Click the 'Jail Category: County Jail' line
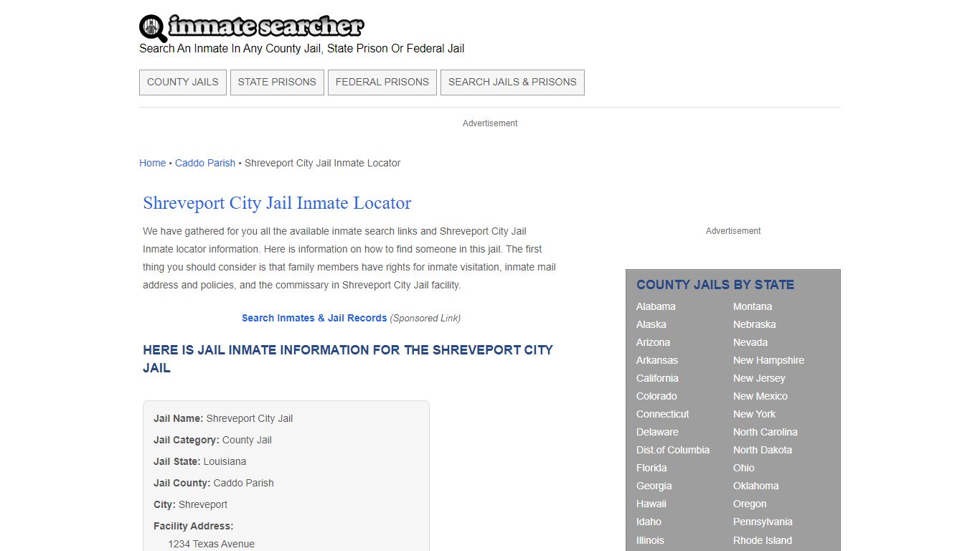This screenshot has width=980, height=551. tap(212, 440)
